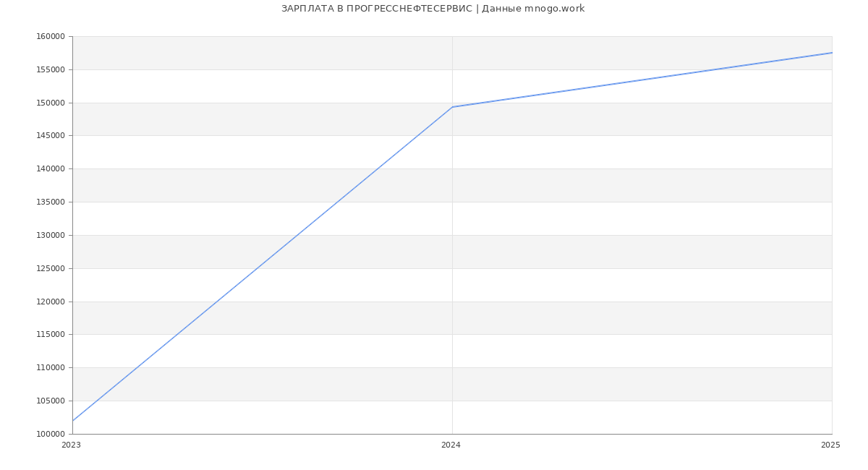Click the 140000 y-axis value

[x=51, y=169]
